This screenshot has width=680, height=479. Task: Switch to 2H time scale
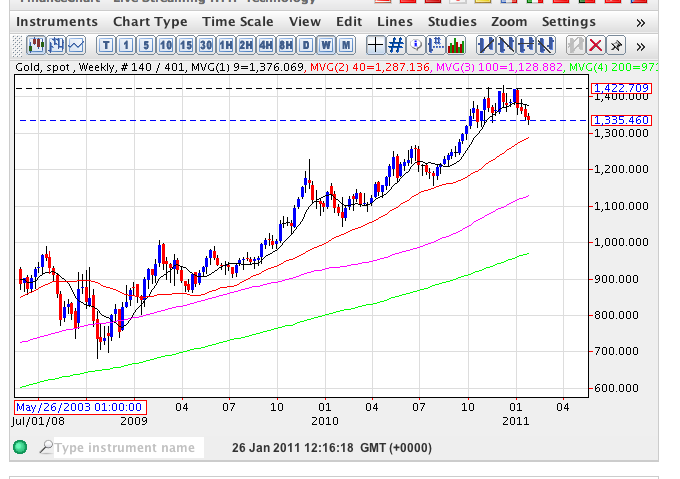[x=246, y=45]
